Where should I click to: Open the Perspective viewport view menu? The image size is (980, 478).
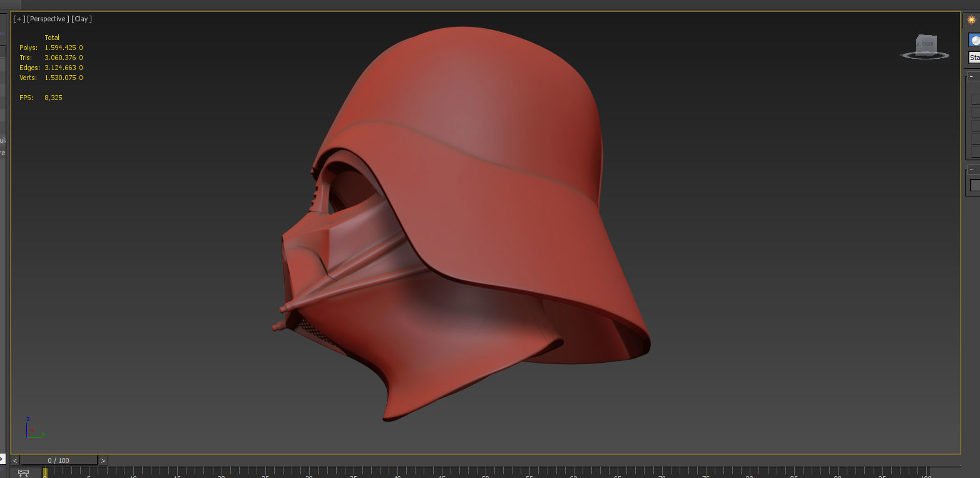(x=48, y=19)
